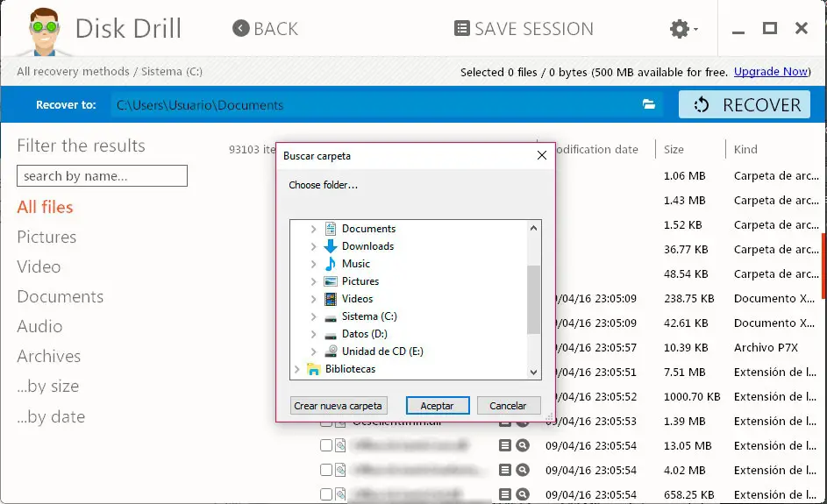Expand the Sistema (C:) drive node
827x504 pixels.
click(313, 316)
